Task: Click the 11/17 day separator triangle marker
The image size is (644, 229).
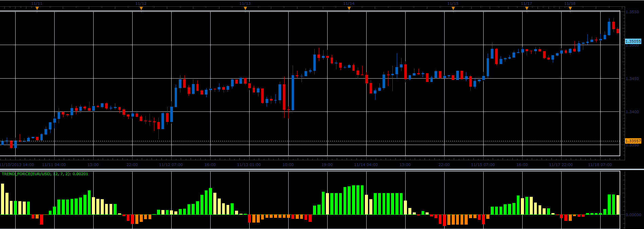Action: click(527, 8)
